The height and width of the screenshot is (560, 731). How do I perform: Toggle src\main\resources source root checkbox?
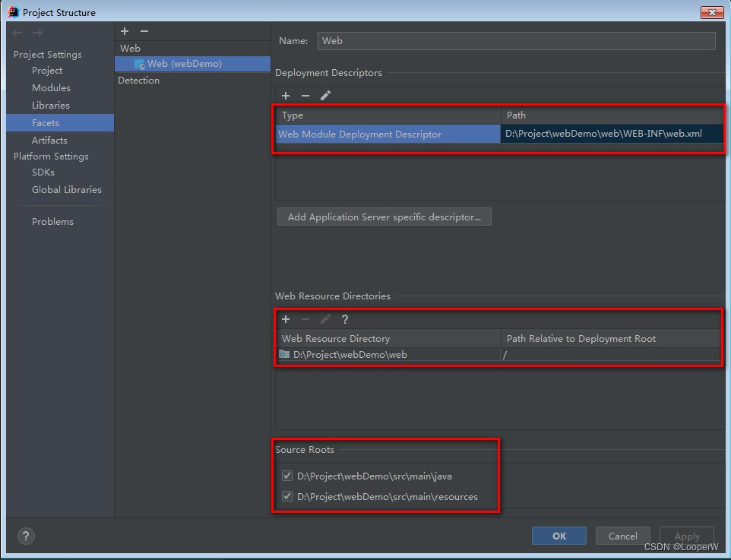tap(287, 496)
